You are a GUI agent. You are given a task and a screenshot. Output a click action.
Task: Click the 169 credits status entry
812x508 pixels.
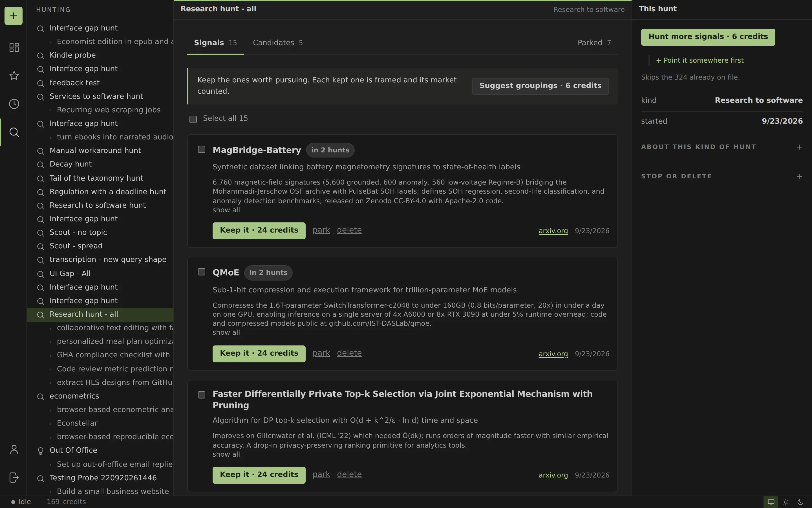(66, 502)
